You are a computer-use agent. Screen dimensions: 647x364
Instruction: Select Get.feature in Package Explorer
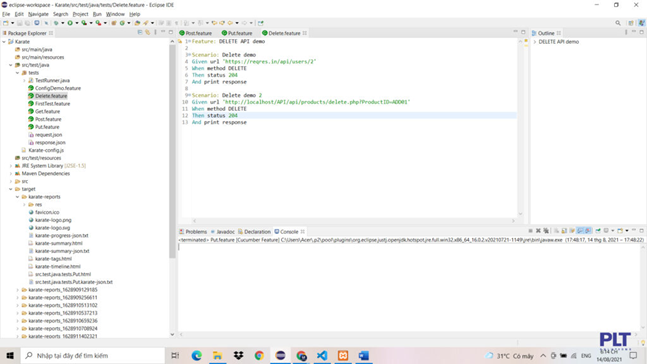coord(47,111)
